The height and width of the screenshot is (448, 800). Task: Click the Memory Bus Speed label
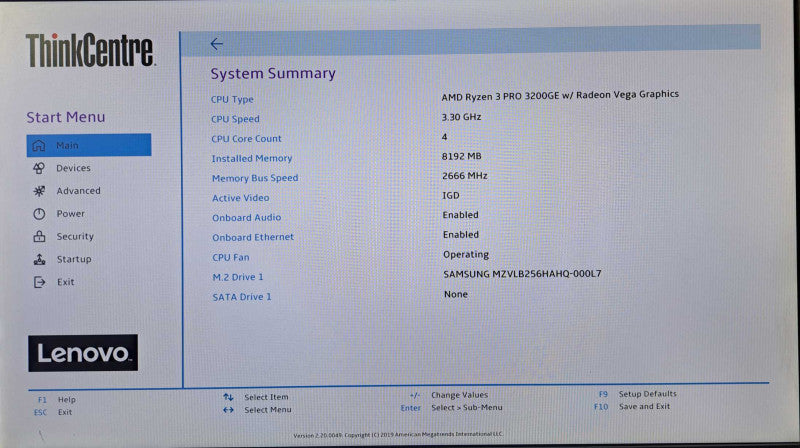[x=255, y=178]
